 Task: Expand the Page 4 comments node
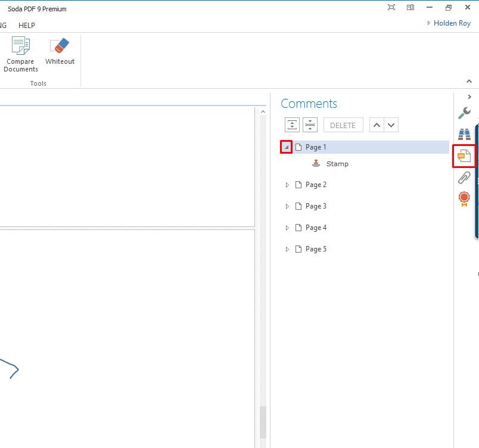point(287,228)
